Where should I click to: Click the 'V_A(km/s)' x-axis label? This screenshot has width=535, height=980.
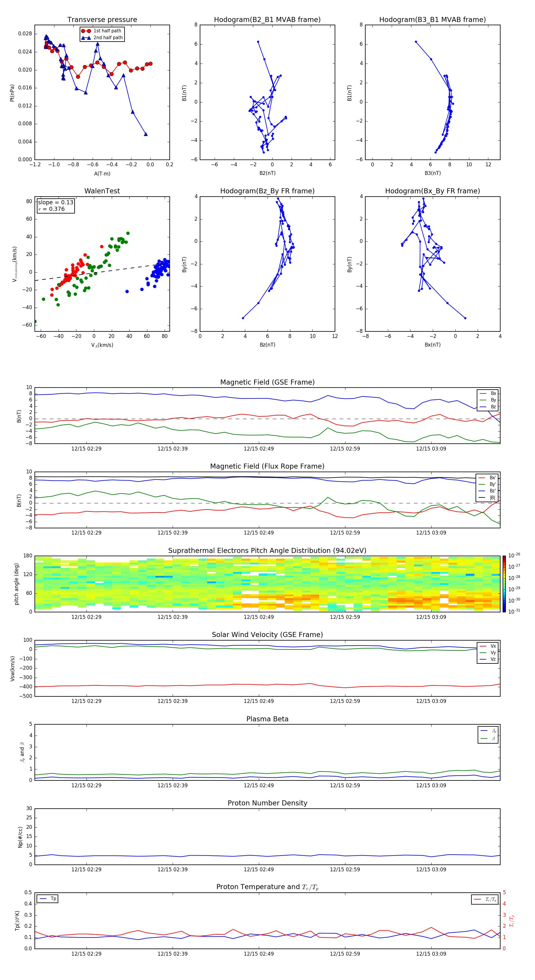tap(102, 345)
